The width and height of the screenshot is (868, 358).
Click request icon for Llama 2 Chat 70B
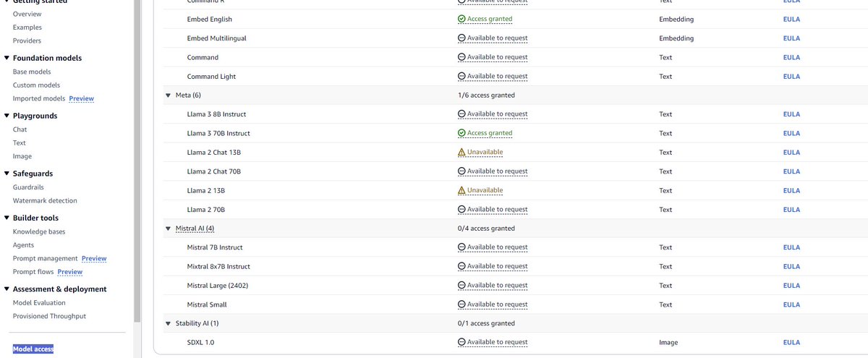pos(461,171)
